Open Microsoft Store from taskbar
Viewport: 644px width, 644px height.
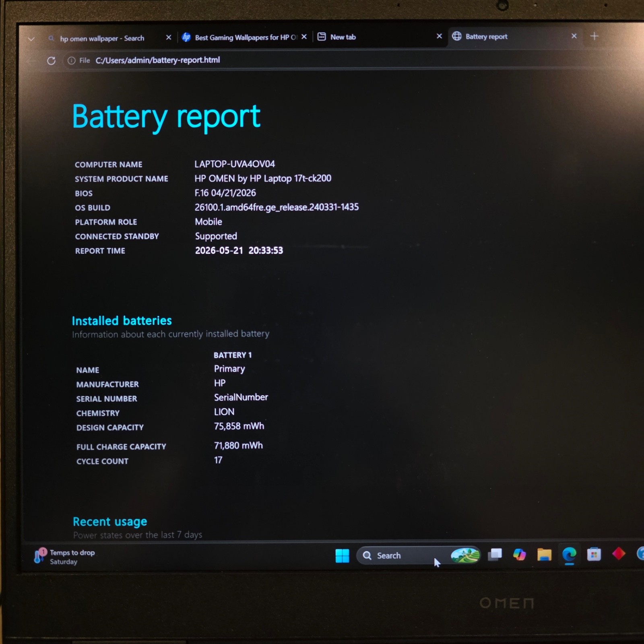click(x=594, y=554)
